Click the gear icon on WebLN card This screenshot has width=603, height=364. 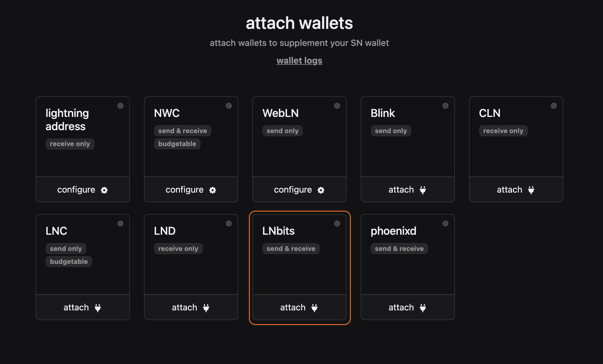coord(321,190)
